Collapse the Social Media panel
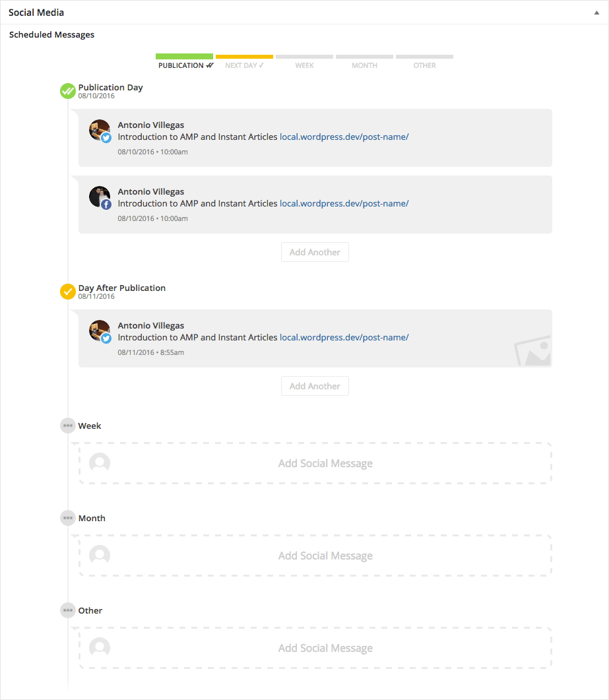This screenshot has height=700, width=609. (596, 13)
